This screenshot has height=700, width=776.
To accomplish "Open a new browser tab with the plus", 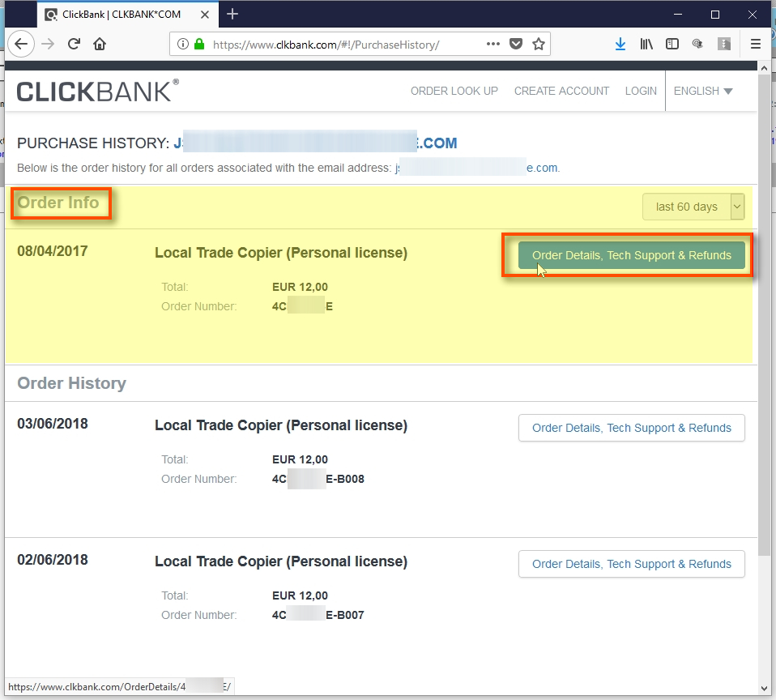I will (x=232, y=14).
